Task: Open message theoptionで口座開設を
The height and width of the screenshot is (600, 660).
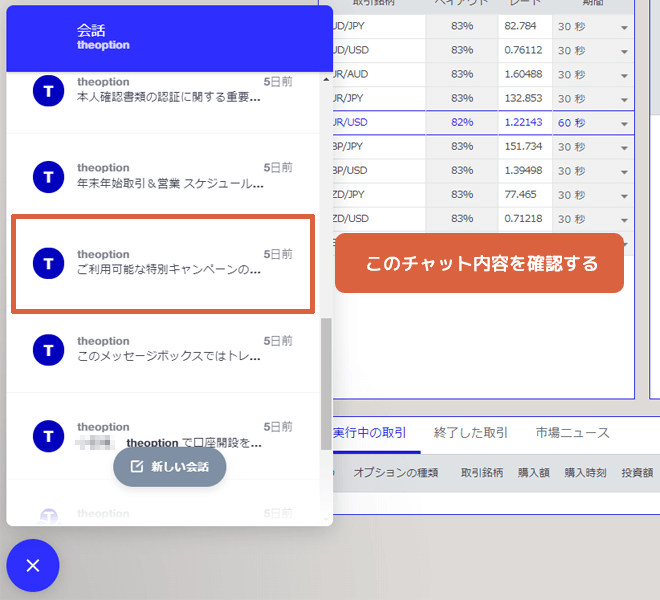Action: click(163, 435)
